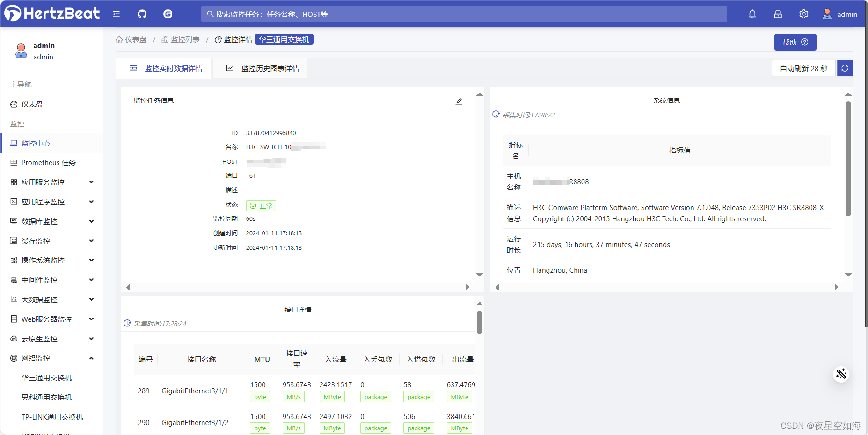Open the settings gear icon
Screen dimensions: 868x435
point(803,14)
